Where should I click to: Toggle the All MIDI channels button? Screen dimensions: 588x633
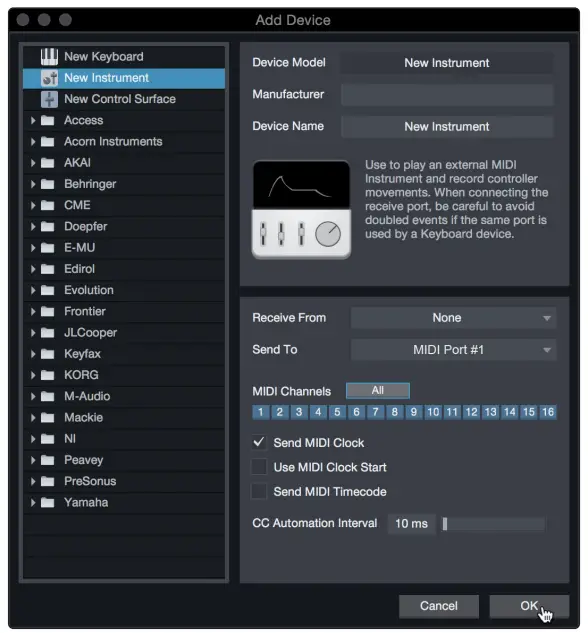pos(378,390)
